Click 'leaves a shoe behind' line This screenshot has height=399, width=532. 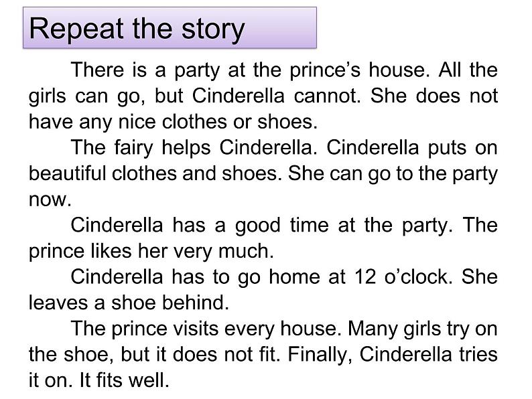129,303
